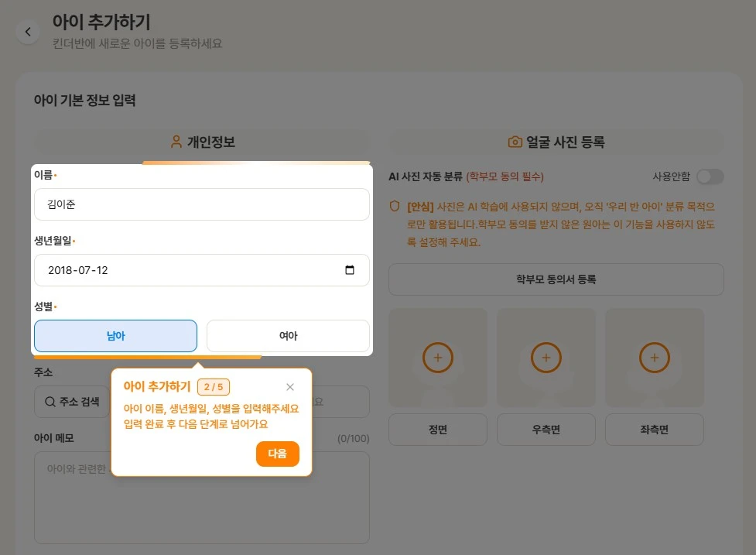This screenshot has height=555, width=756.
Task: Click the 사용안함 label
Action: click(671, 176)
